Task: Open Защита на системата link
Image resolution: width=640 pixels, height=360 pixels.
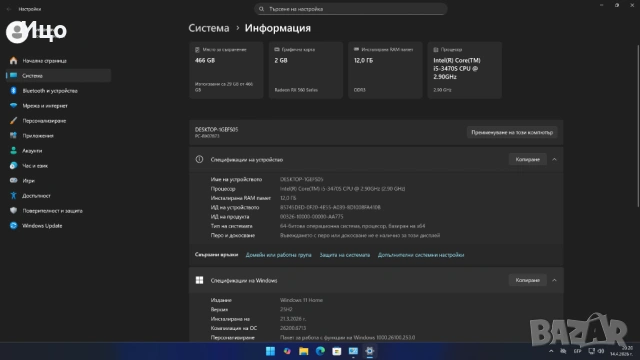Action: click(x=344, y=255)
